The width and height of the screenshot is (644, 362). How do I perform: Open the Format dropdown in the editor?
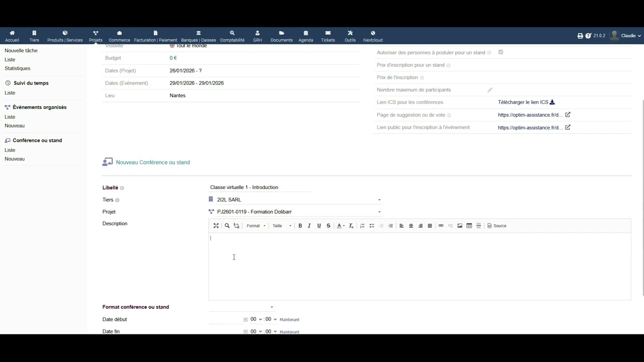256,226
